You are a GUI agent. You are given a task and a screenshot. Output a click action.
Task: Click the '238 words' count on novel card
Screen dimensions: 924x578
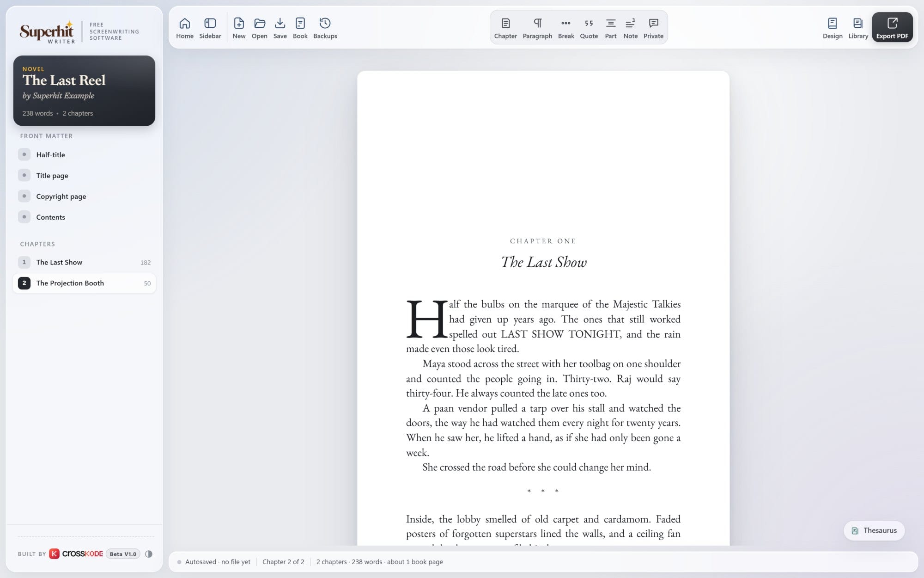(37, 113)
